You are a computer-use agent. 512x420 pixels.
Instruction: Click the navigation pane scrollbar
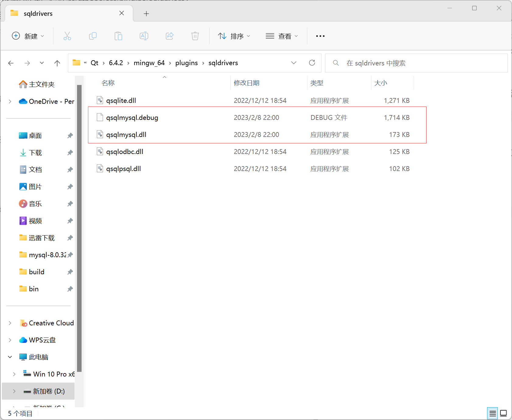point(79,228)
